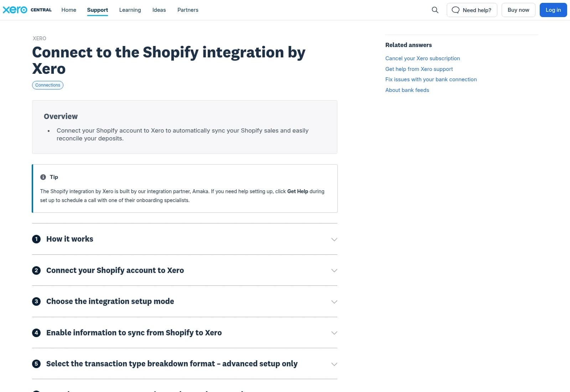The height and width of the screenshot is (392, 570).
Task: Open the Ideas nav item
Action: coord(159,10)
